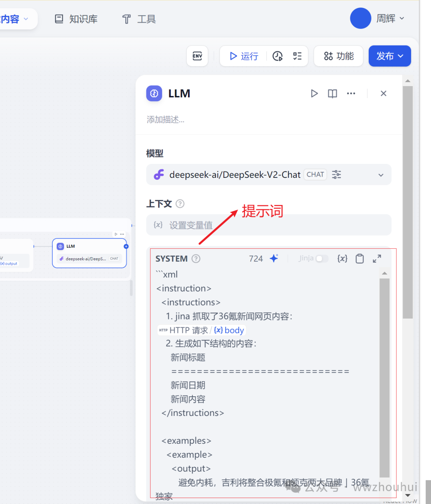This screenshot has width=431, height=504.
Task: Open run history clock icon
Action: [277, 56]
